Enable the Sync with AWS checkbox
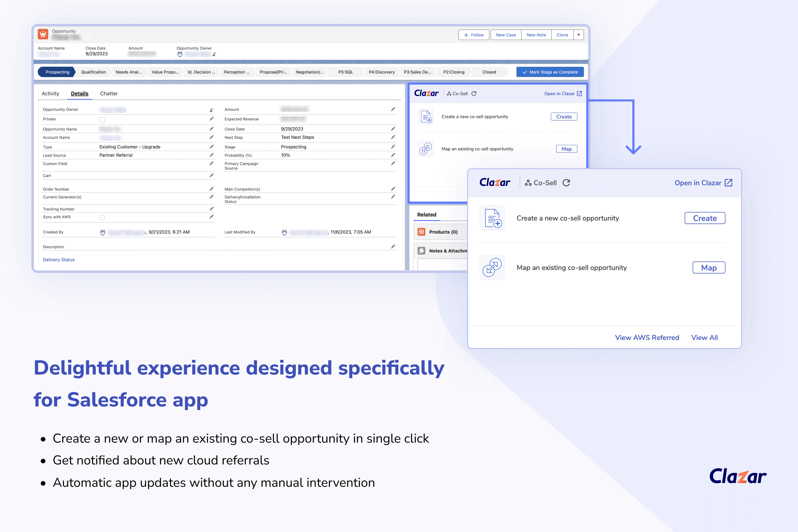The height and width of the screenshot is (532, 798). pyautogui.click(x=102, y=218)
